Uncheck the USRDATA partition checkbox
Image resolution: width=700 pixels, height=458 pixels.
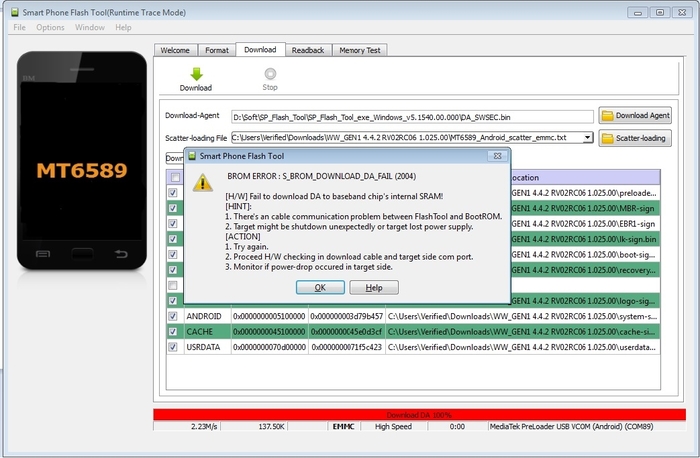pyautogui.click(x=173, y=346)
